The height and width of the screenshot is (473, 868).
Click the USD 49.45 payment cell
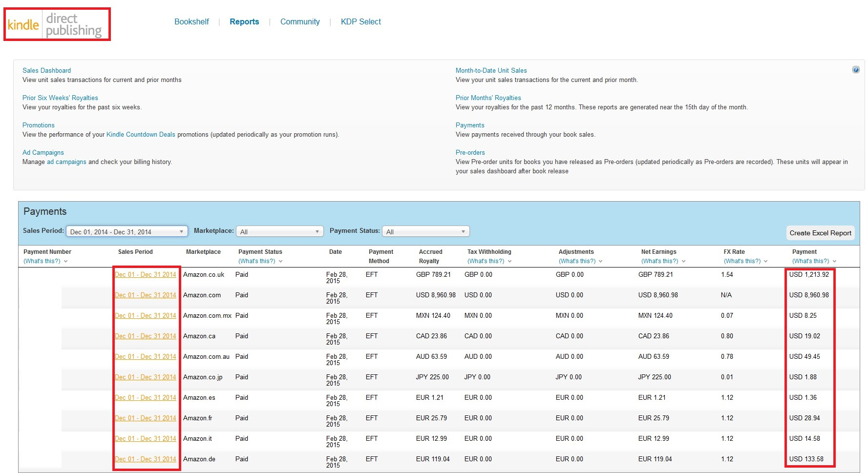coord(804,356)
